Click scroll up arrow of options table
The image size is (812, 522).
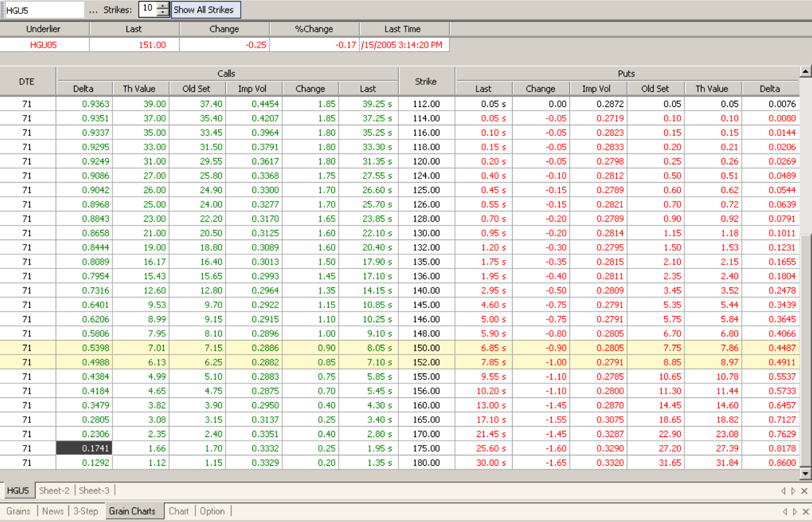pos(805,71)
